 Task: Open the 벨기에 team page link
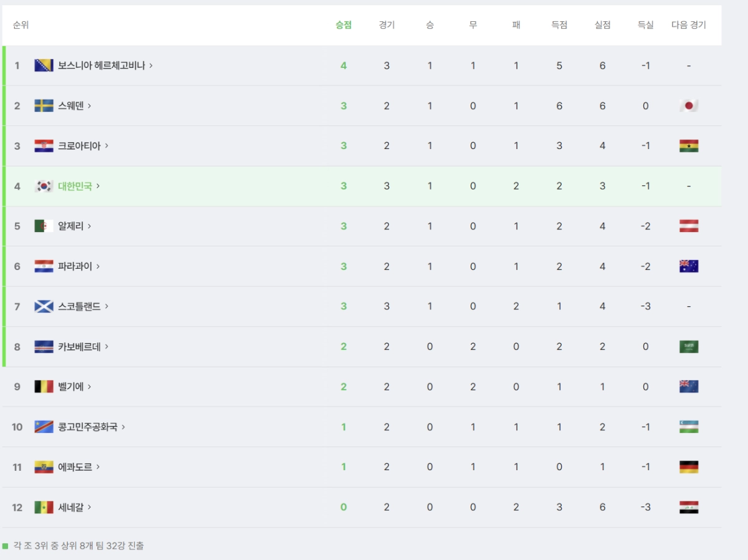(x=70, y=387)
